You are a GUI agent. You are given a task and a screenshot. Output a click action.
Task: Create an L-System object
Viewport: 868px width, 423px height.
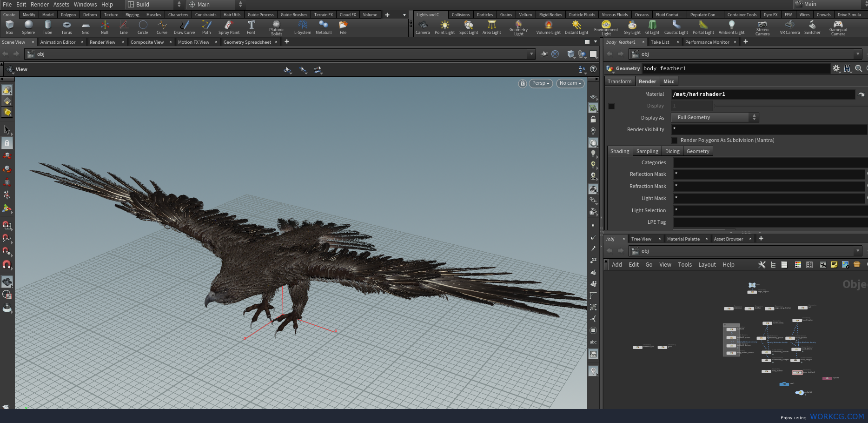click(303, 27)
